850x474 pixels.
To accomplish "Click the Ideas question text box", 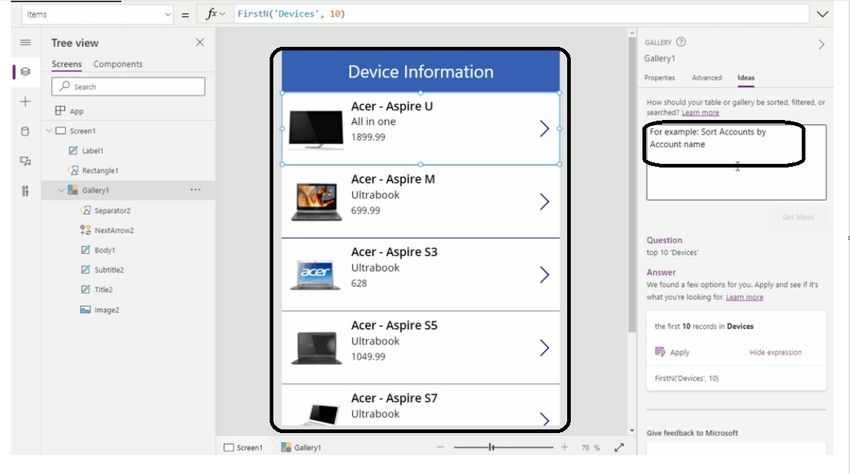I will pyautogui.click(x=736, y=162).
